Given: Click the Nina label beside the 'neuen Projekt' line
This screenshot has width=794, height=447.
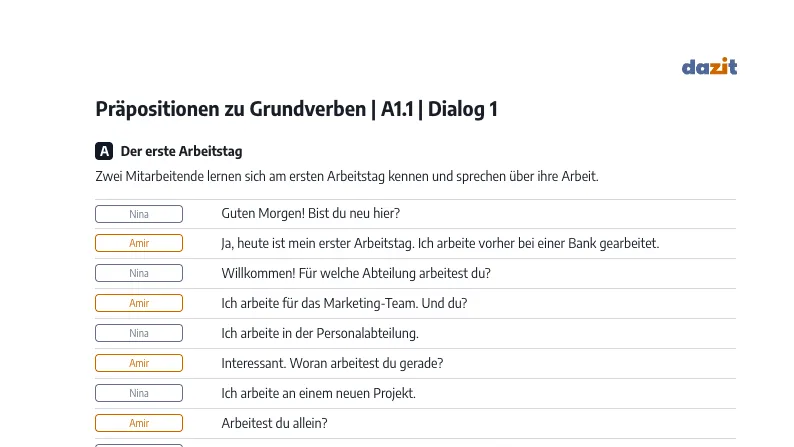Looking at the screenshot, I should pos(139,393).
